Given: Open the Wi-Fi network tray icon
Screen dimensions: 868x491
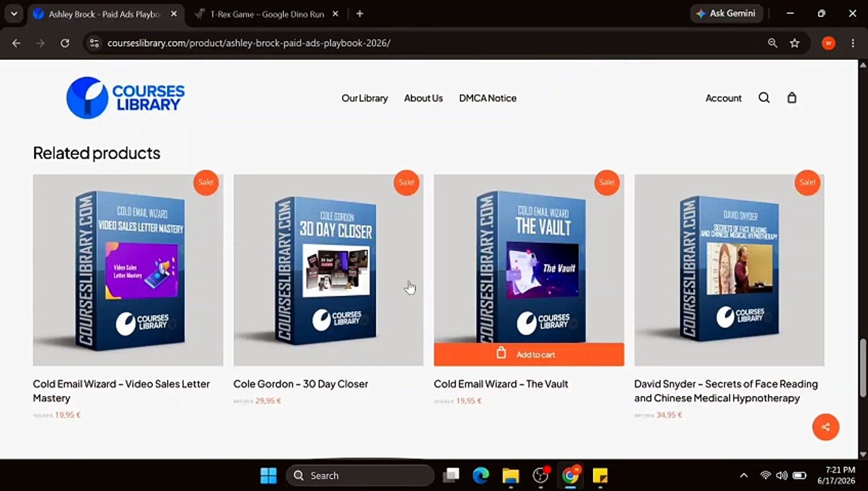Looking at the screenshot, I should point(766,475).
